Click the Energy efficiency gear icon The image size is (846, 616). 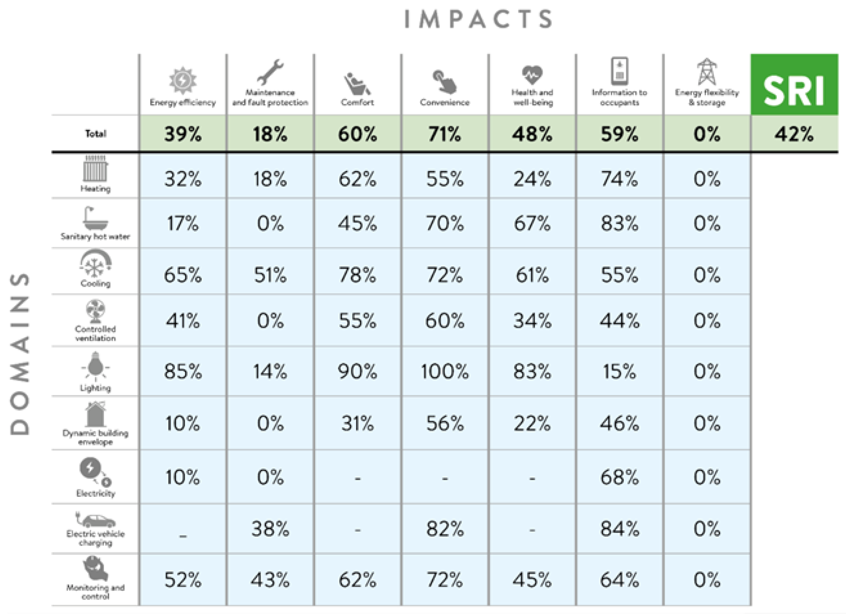(x=182, y=80)
